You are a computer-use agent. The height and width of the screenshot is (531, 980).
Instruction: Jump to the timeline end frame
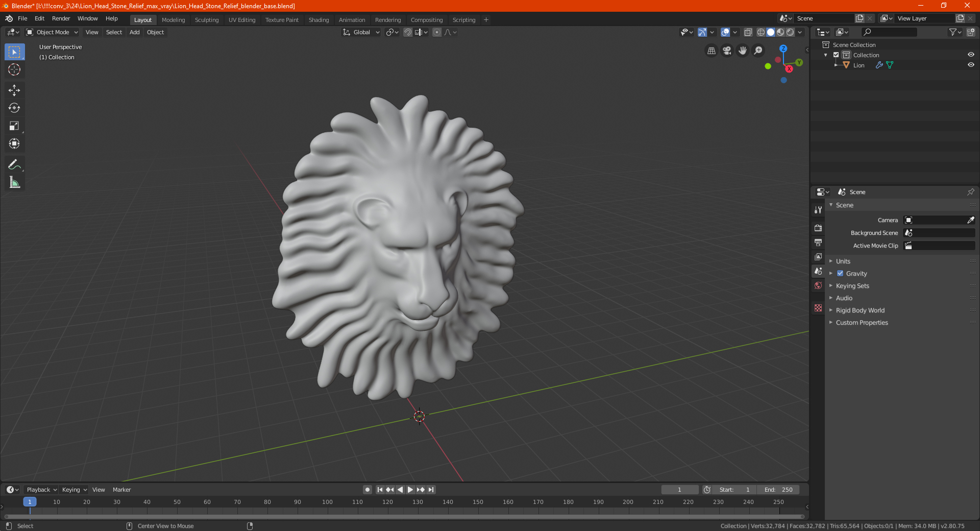431,490
